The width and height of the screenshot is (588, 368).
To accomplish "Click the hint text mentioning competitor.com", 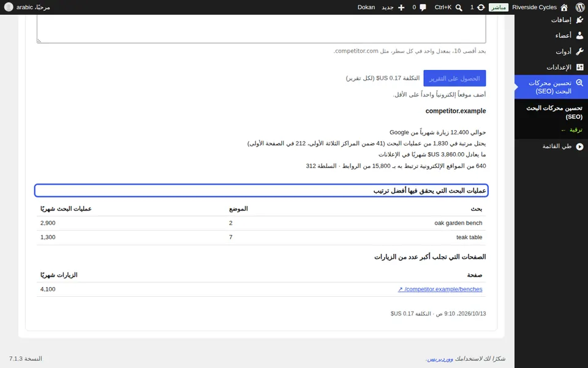I will (410, 51).
